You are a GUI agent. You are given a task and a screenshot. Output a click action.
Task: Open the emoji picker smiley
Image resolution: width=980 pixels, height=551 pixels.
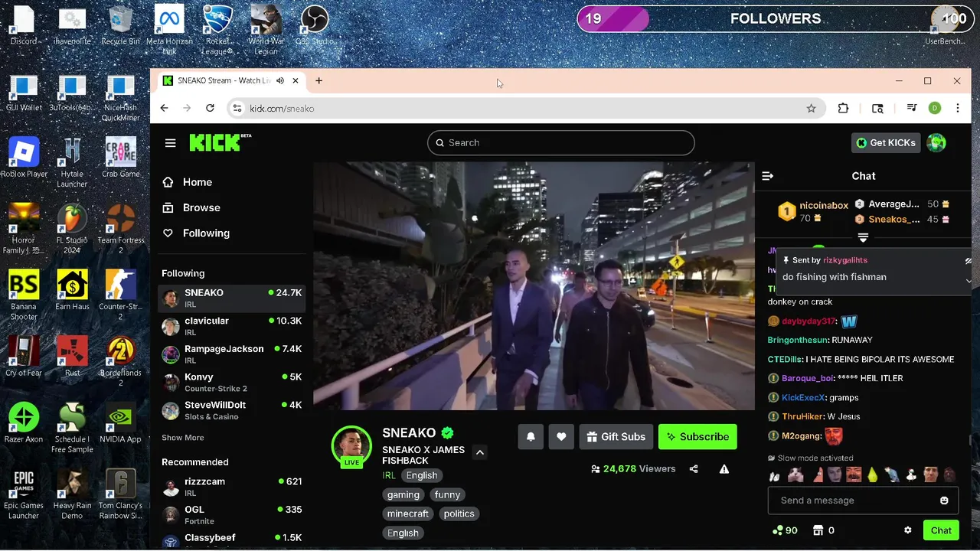click(944, 500)
